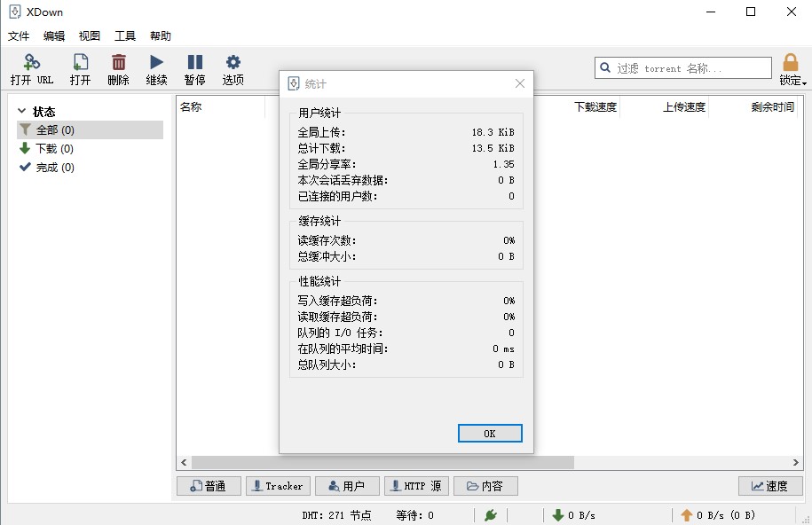Switch to the 普通 tab
812x525 pixels.
(209, 486)
